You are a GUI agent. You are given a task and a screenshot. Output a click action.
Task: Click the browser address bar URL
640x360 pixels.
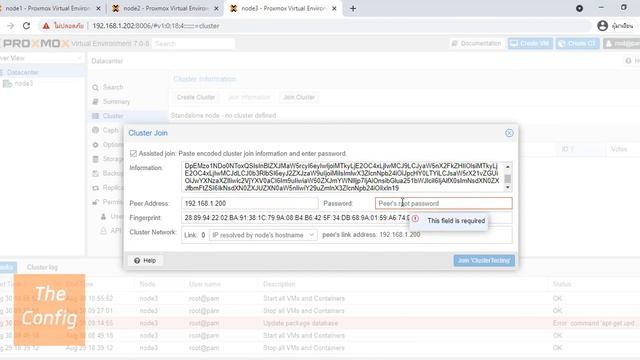156,26
